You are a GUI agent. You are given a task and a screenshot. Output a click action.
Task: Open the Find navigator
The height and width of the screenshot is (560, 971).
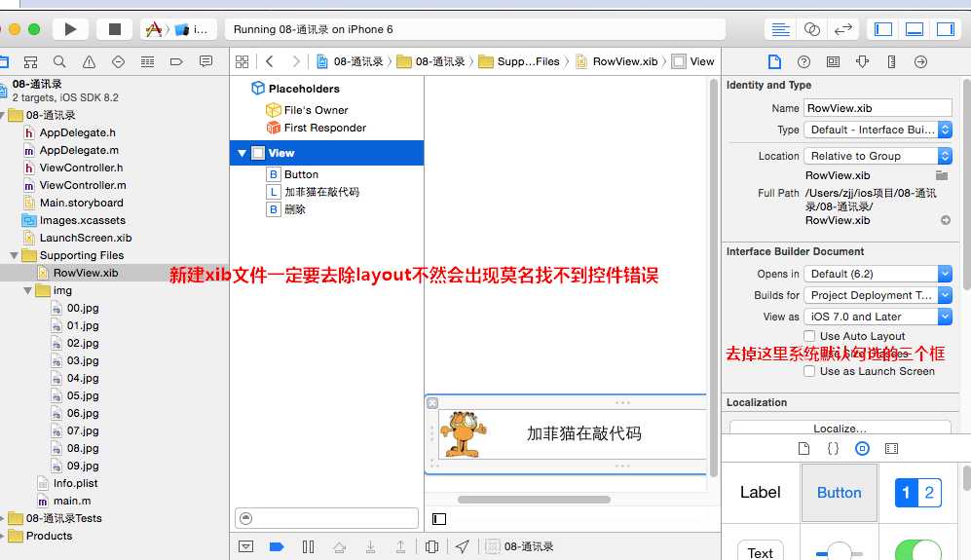coord(59,62)
